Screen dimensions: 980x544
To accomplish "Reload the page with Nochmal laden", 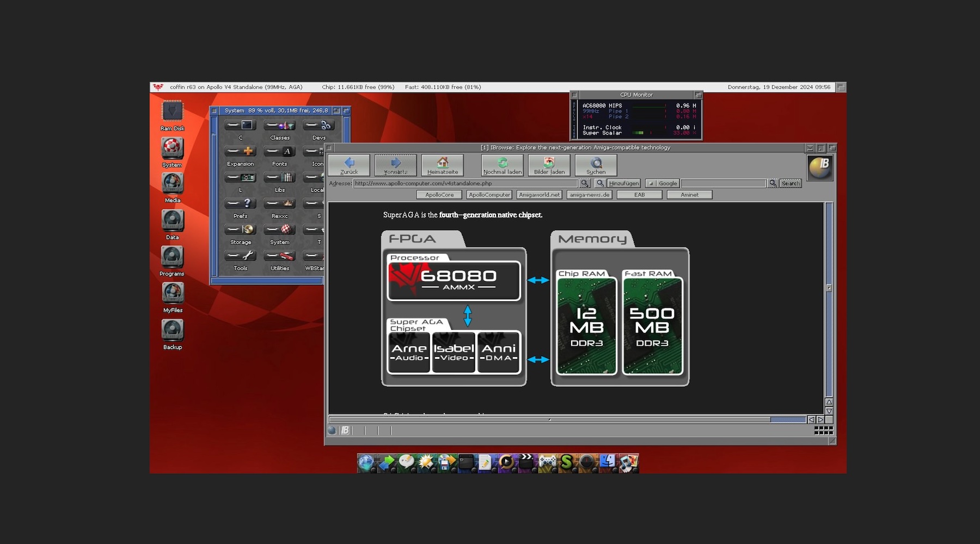I will coord(503,165).
